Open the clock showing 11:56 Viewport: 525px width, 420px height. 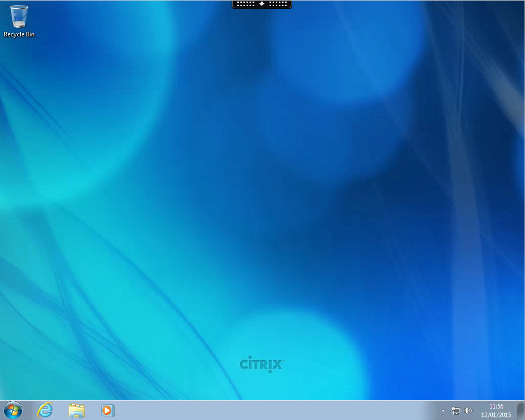[496, 407]
